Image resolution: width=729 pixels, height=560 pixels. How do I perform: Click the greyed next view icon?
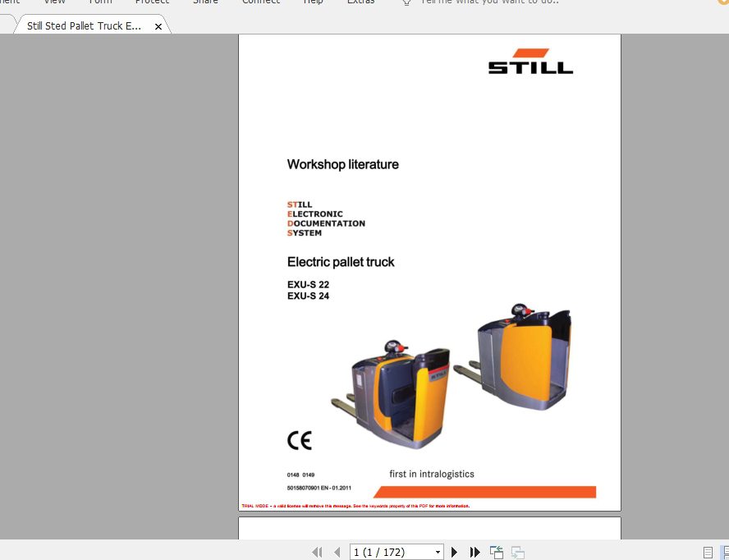pos(518,552)
